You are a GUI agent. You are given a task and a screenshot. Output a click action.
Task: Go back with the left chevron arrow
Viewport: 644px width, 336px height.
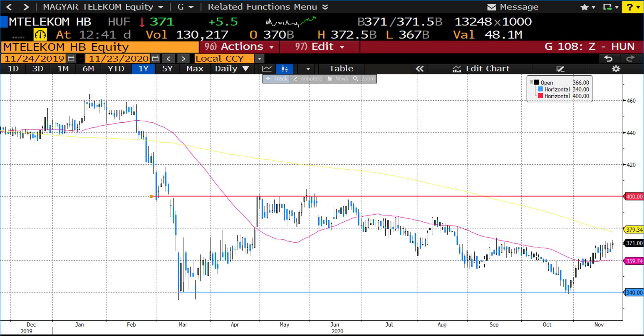pyautogui.click(x=9, y=7)
